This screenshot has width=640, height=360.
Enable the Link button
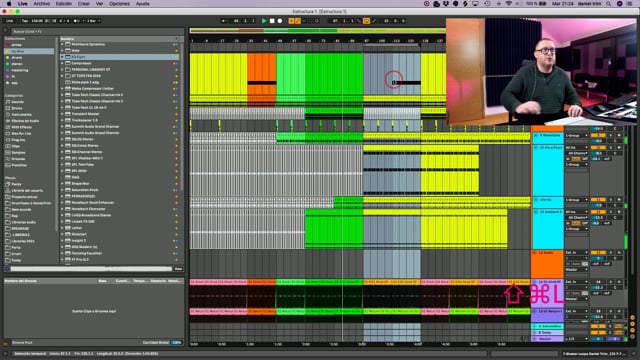[x=10, y=21]
